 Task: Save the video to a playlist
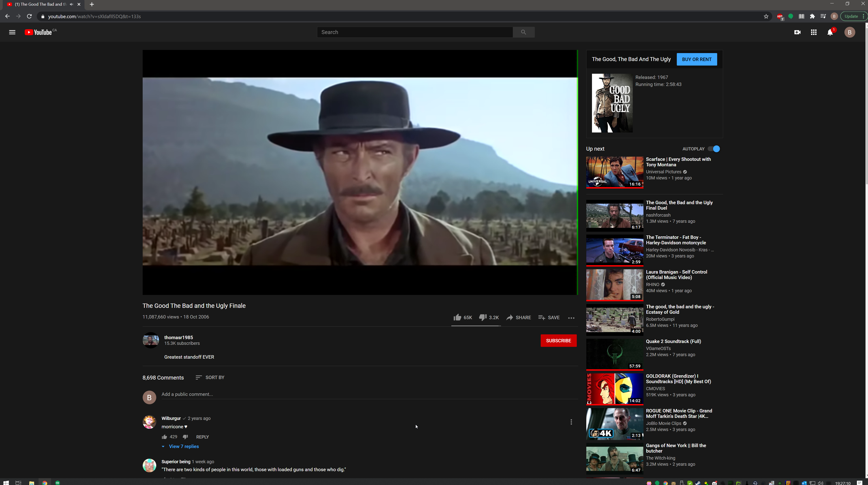pyautogui.click(x=549, y=318)
